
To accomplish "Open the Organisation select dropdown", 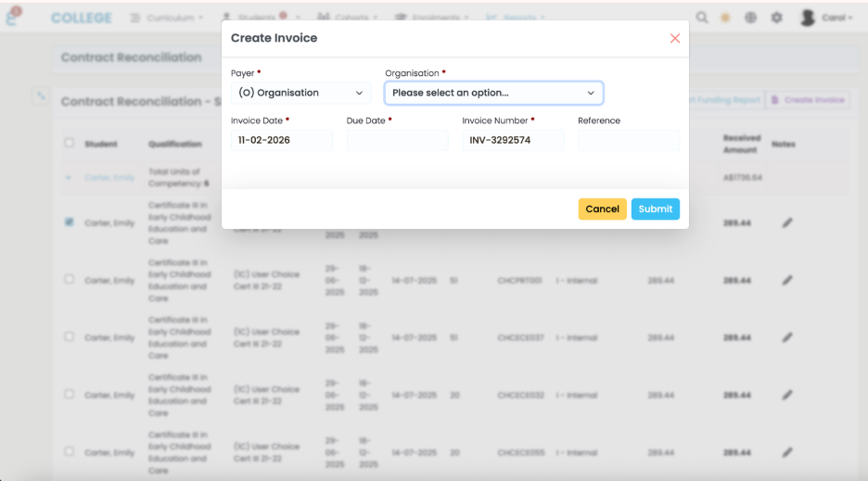I will coord(493,93).
